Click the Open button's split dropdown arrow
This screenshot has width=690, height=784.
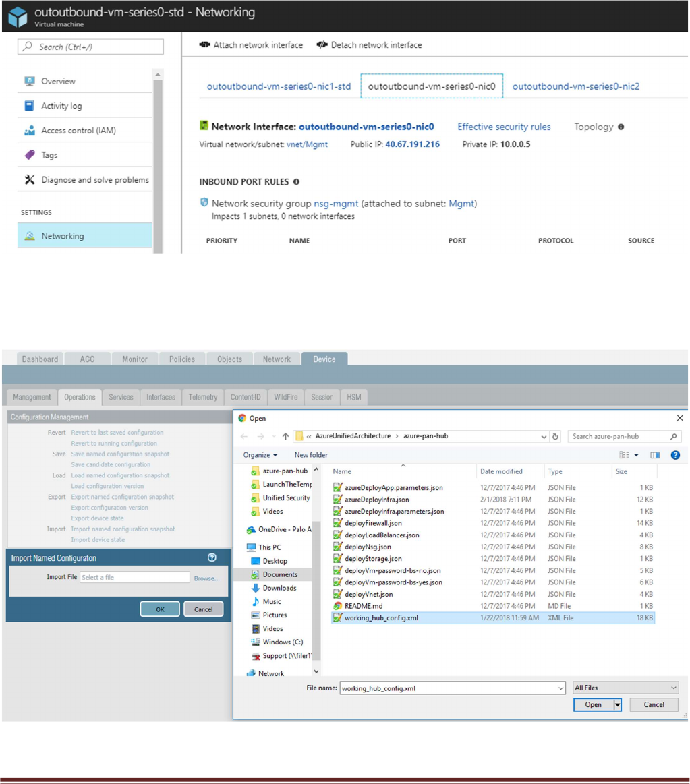pos(617,705)
